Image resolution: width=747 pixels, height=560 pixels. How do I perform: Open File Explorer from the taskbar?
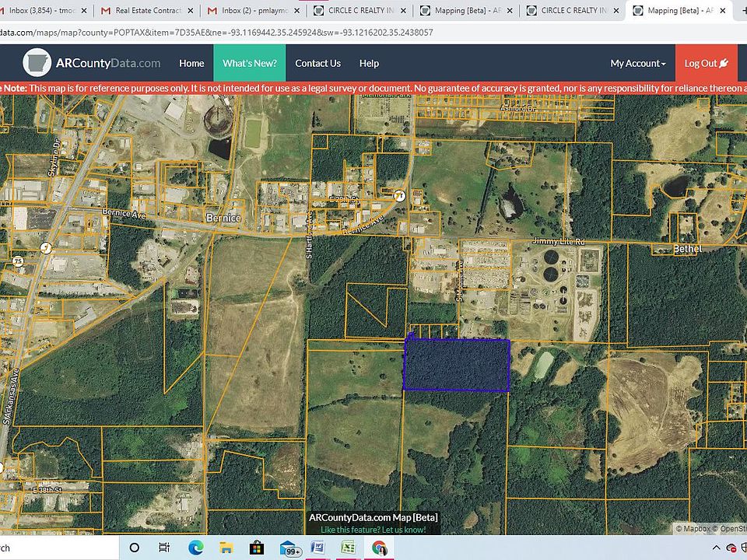tap(226, 548)
